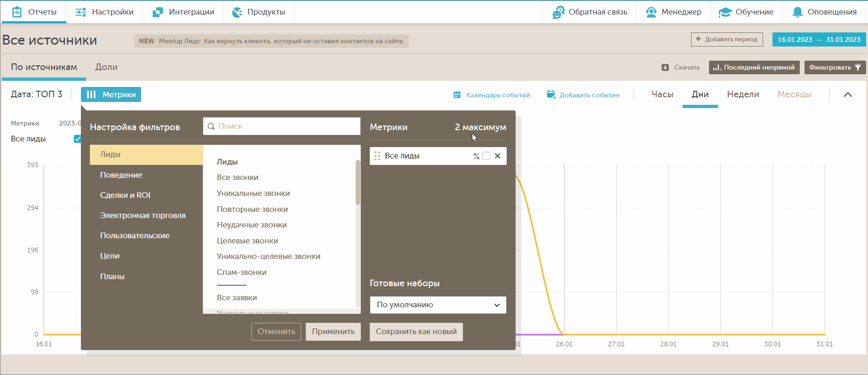Switch to the Доли tab
The width and height of the screenshot is (868, 375).
click(x=106, y=67)
